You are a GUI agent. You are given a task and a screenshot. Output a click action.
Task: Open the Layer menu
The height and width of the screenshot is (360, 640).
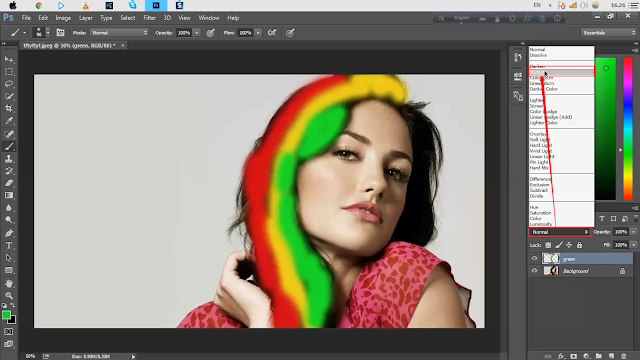point(86,18)
